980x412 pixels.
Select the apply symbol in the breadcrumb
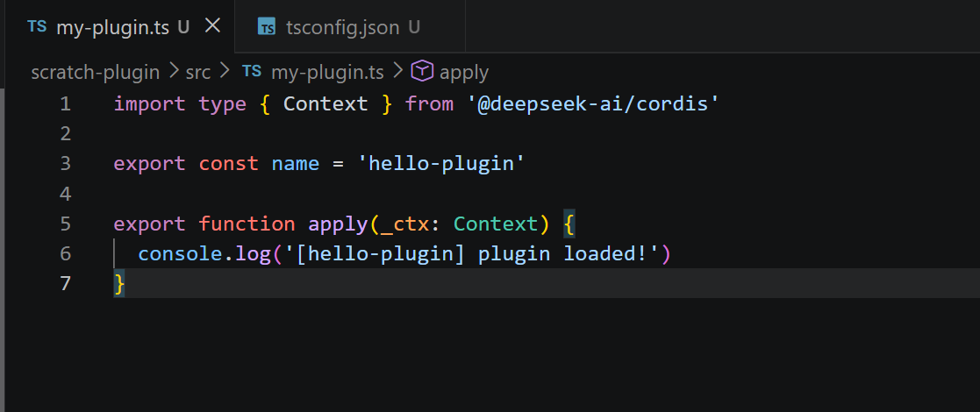(464, 73)
